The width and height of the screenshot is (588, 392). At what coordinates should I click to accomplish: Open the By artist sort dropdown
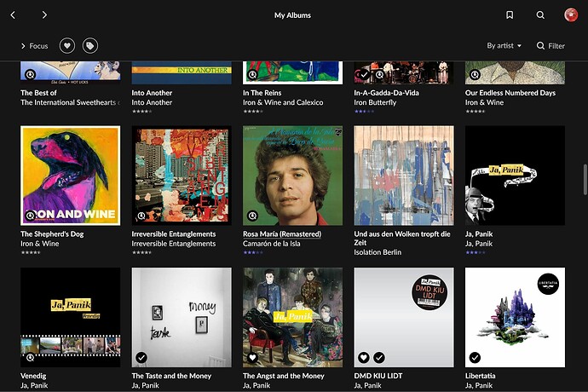504,46
